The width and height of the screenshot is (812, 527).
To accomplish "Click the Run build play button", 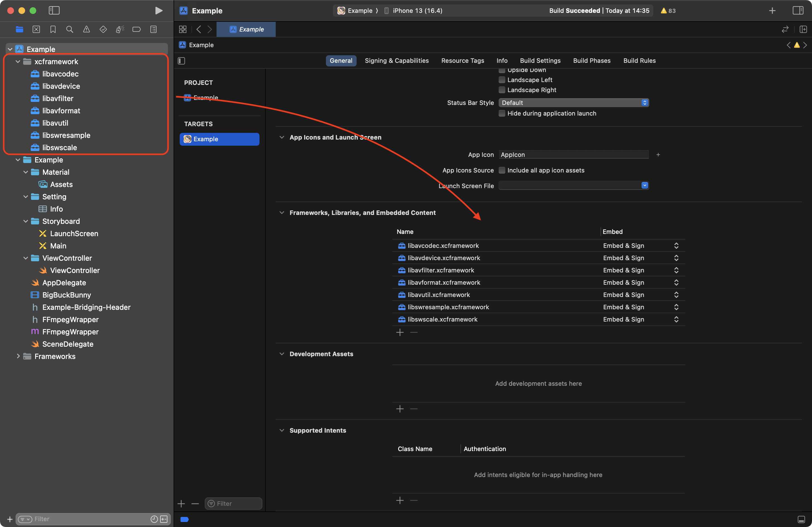I will [x=159, y=11].
